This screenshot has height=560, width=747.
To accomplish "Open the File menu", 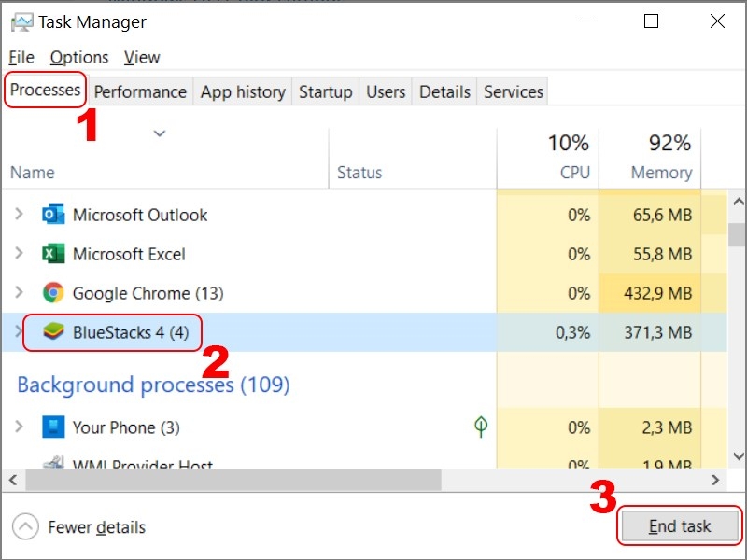I will click(x=21, y=57).
